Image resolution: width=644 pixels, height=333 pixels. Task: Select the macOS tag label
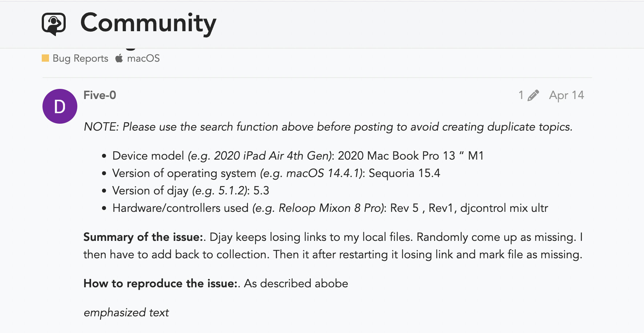143,58
